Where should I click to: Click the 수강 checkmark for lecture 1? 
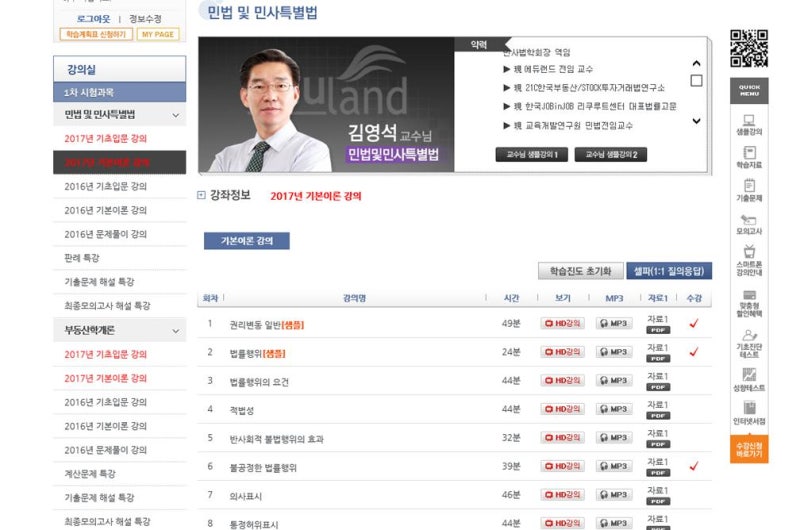pos(694,323)
